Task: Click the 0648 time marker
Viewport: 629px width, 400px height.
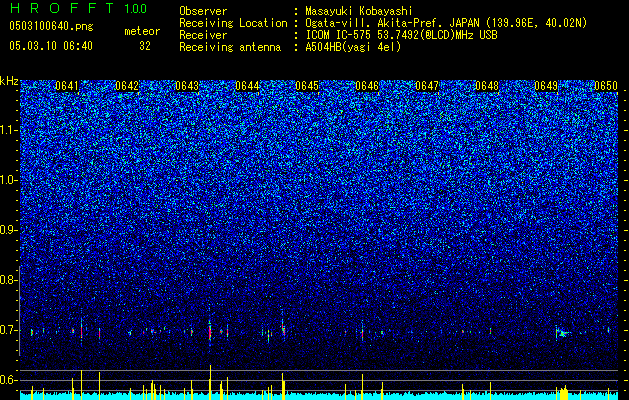Action: [x=487, y=86]
